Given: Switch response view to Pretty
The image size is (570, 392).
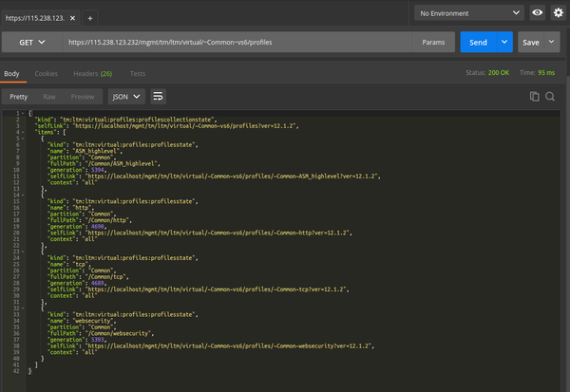Looking at the screenshot, I should 19,96.
